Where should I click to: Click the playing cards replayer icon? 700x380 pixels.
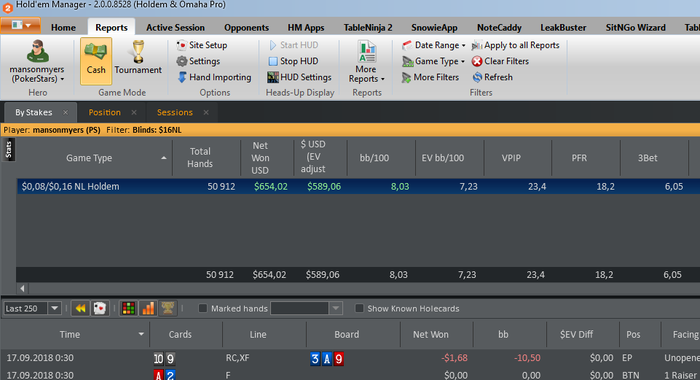[100, 309]
